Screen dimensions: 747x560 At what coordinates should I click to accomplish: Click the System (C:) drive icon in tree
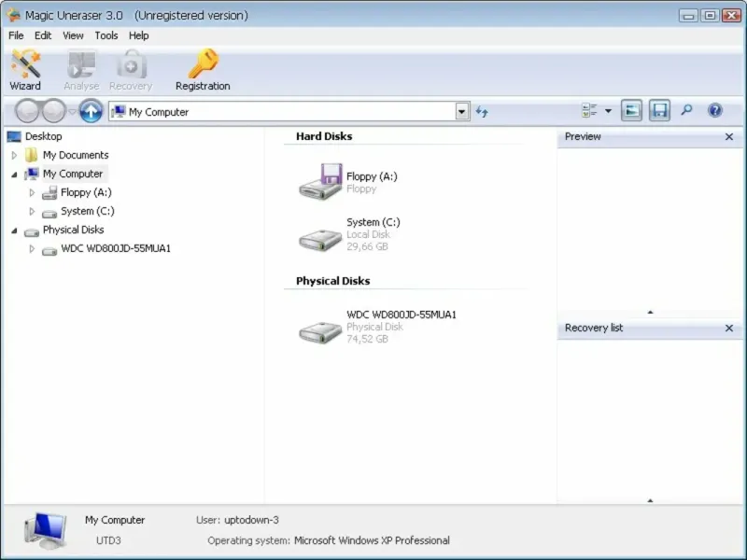[49, 214]
